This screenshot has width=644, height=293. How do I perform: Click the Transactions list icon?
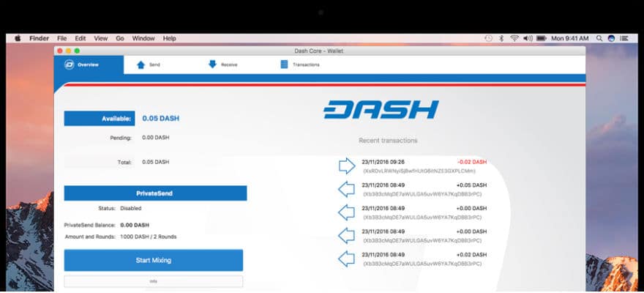[284, 64]
